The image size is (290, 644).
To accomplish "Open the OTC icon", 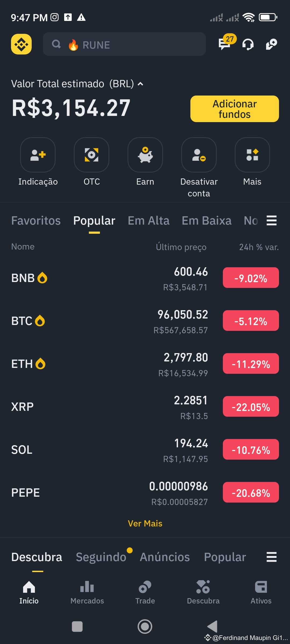I will coord(92,155).
